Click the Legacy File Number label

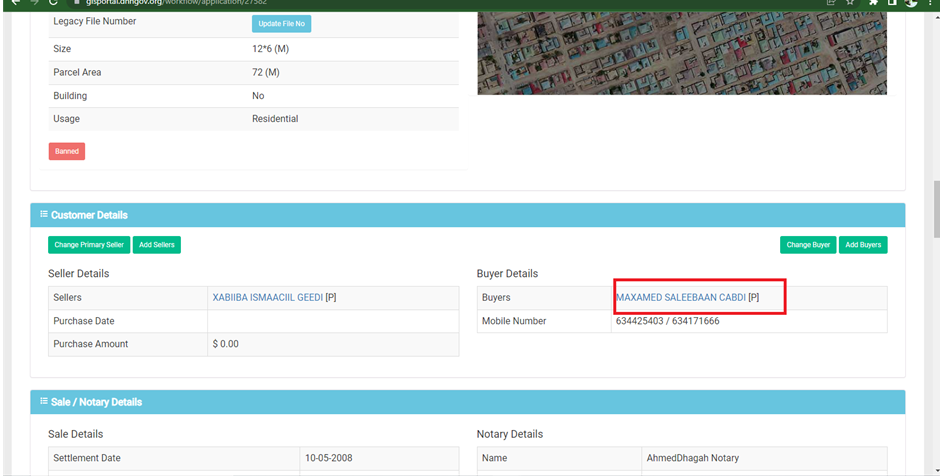[x=95, y=21]
